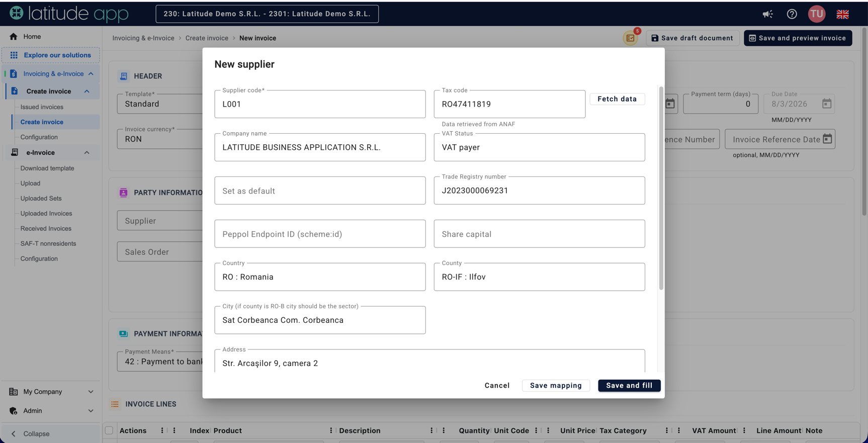This screenshot has width=868, height=443.
Task: Click the Party Information section icon
Action: 124,193
